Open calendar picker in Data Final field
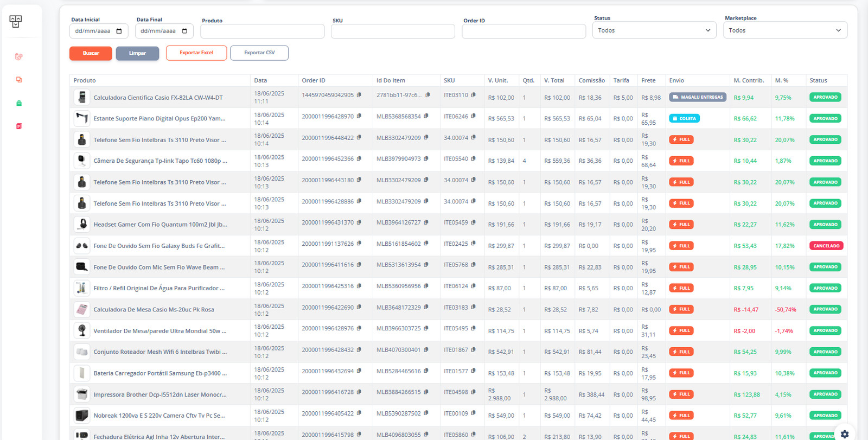 [x=184, y=31]
